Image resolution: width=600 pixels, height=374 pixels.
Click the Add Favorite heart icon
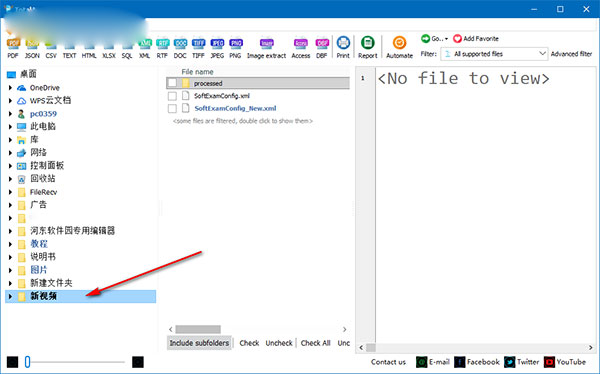457,39
